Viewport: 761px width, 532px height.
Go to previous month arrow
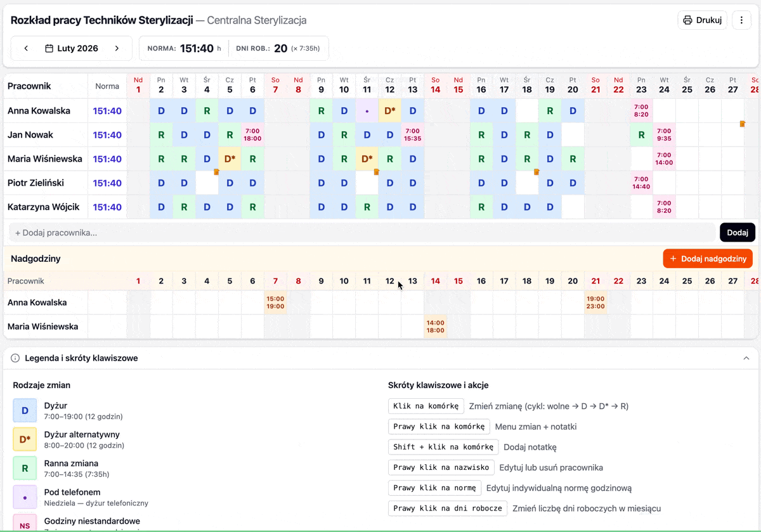click(26, 48)
